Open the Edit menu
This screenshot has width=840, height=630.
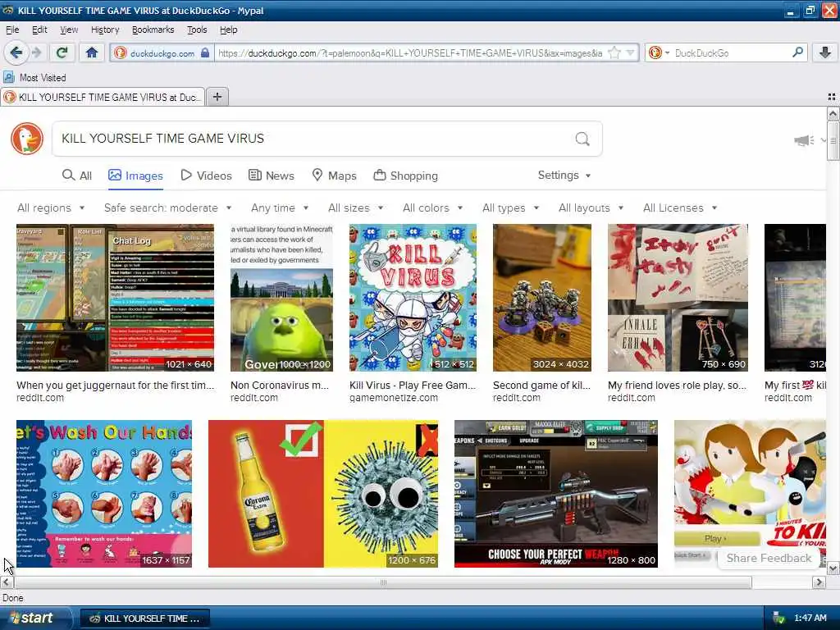(39, 30)
